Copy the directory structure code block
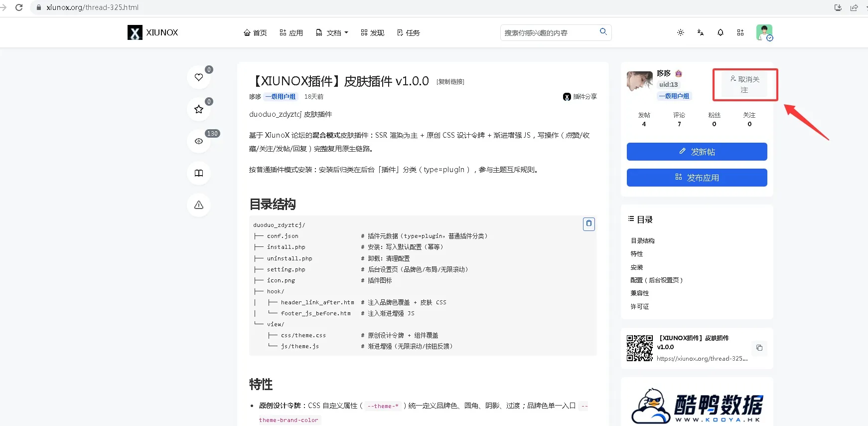868x426 pixels. [x=589, y=224]
